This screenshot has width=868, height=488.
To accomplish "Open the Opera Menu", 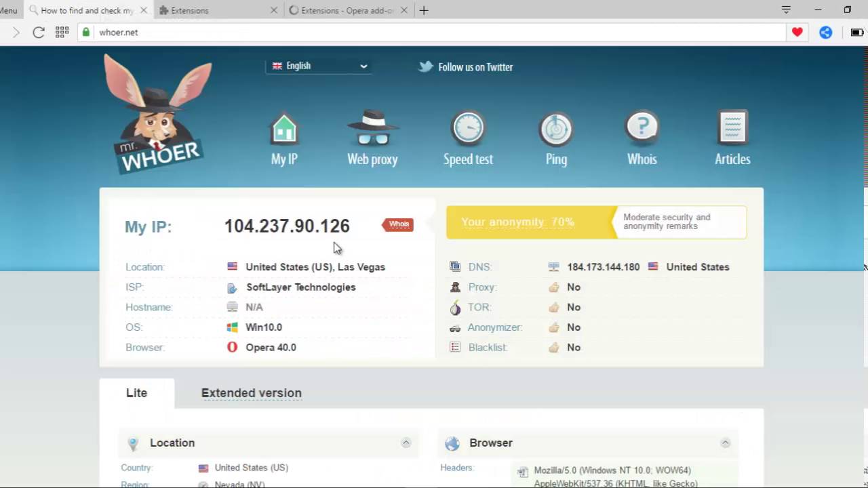I will click(9, 10).
